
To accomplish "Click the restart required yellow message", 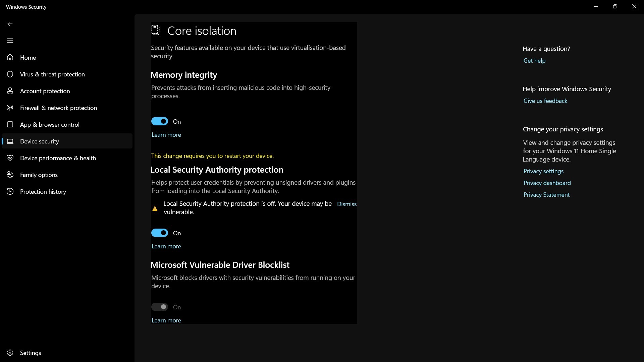I will [212, 156].
